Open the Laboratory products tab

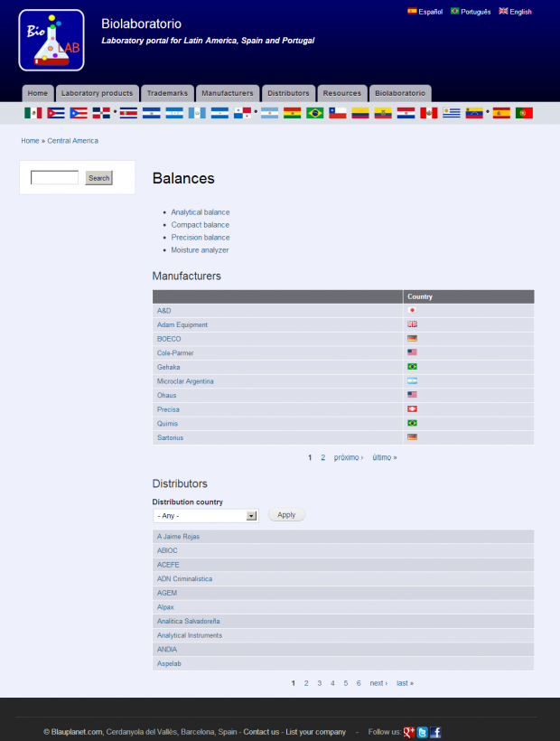[x=98, y=93]
